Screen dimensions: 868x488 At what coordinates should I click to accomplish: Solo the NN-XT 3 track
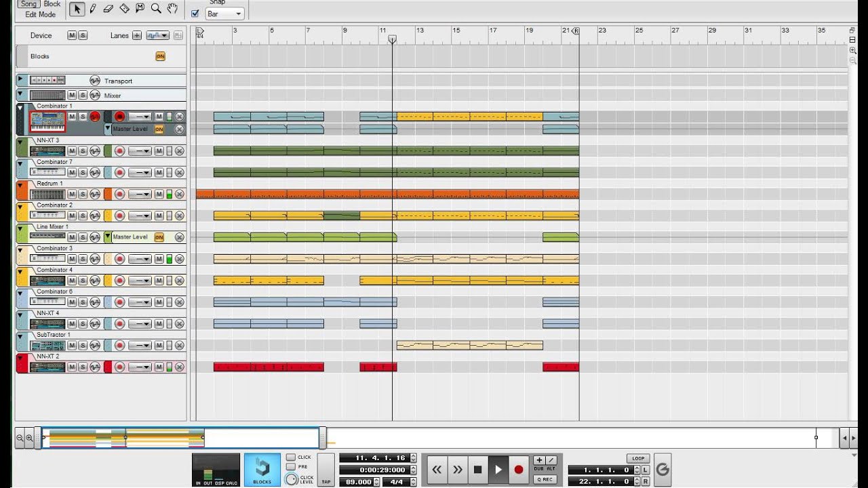click(83, 151)
